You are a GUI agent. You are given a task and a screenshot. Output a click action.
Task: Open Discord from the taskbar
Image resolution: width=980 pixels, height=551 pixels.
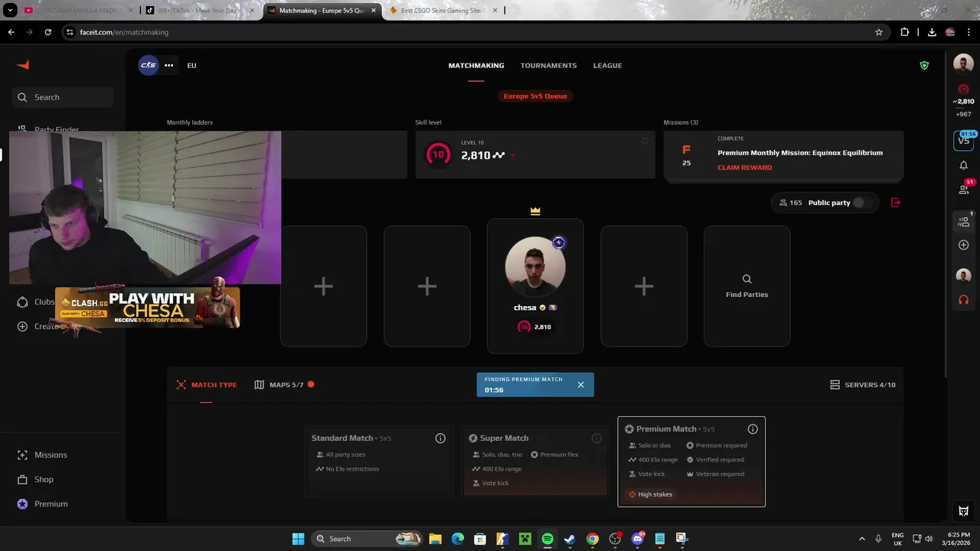(x=638, y=539)
